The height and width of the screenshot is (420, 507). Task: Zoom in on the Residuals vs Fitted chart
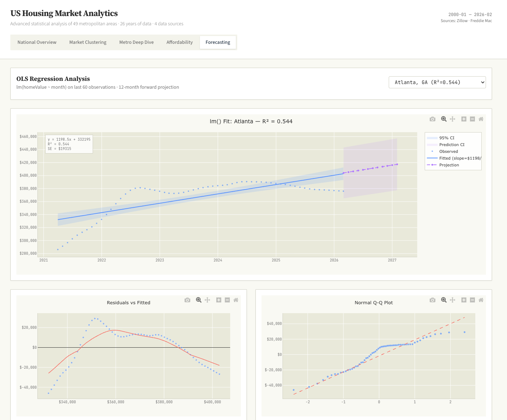219,300
